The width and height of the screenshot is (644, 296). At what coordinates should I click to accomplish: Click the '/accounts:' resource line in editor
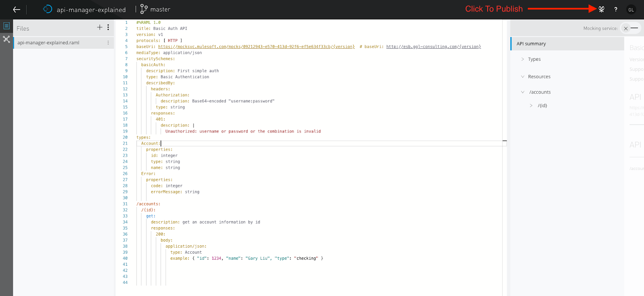(148, 204)
